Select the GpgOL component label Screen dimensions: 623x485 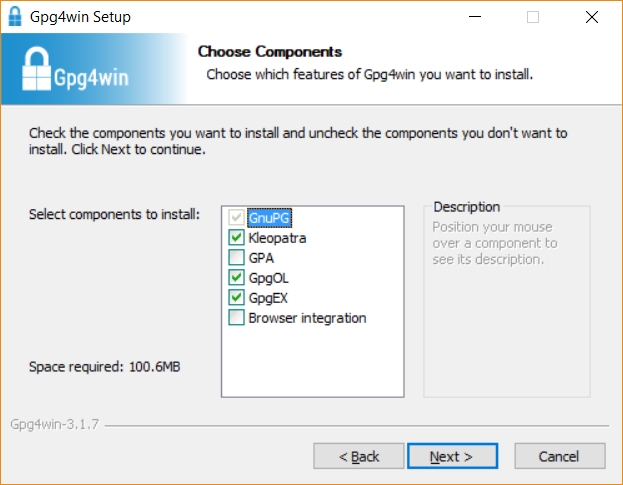point(268,278)
